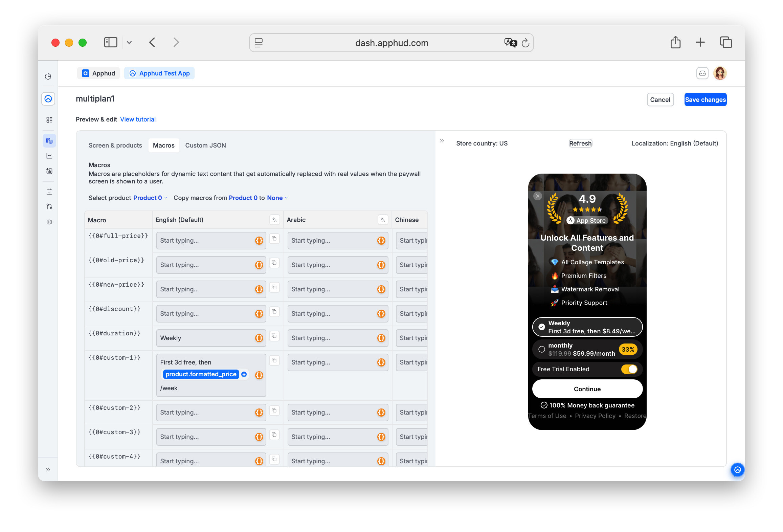Click the Arabic full-price input field
This screenshot has width=783, height=532.
(x=338, y=240)
